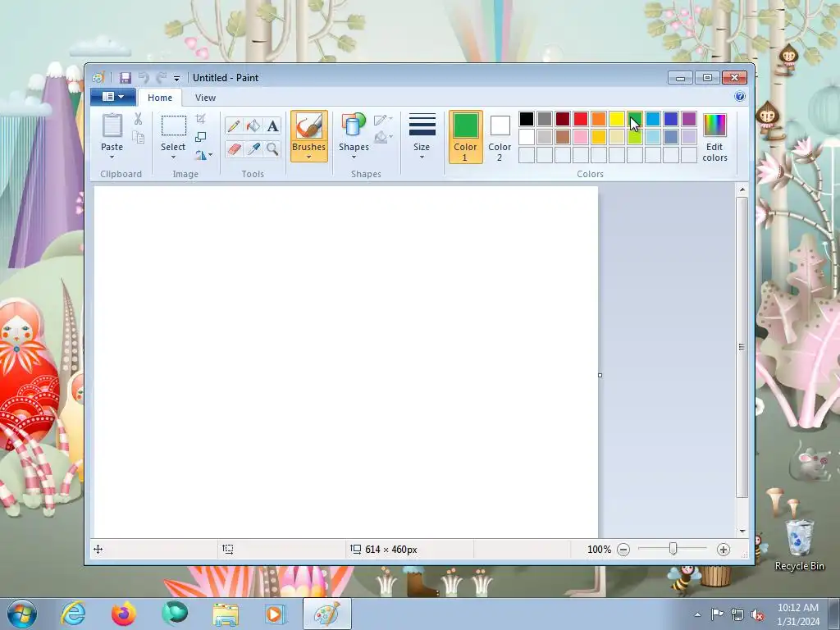Pick the black color swatch
This screenshot has height=630, width=840.
coord(527,118)
